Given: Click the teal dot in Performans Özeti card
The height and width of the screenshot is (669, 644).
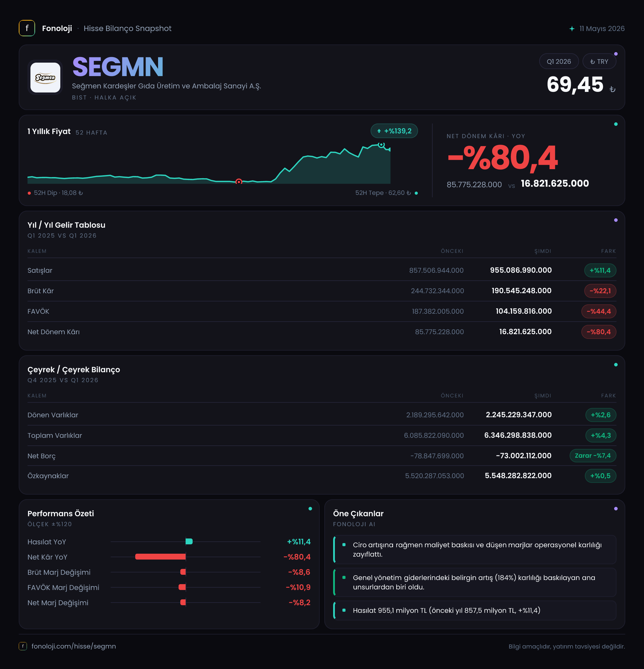Looking at the screenshot, I should 310,509.
